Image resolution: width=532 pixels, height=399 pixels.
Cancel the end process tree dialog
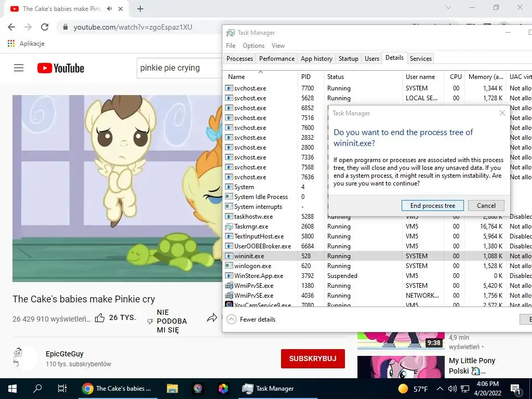click(486, 206)
